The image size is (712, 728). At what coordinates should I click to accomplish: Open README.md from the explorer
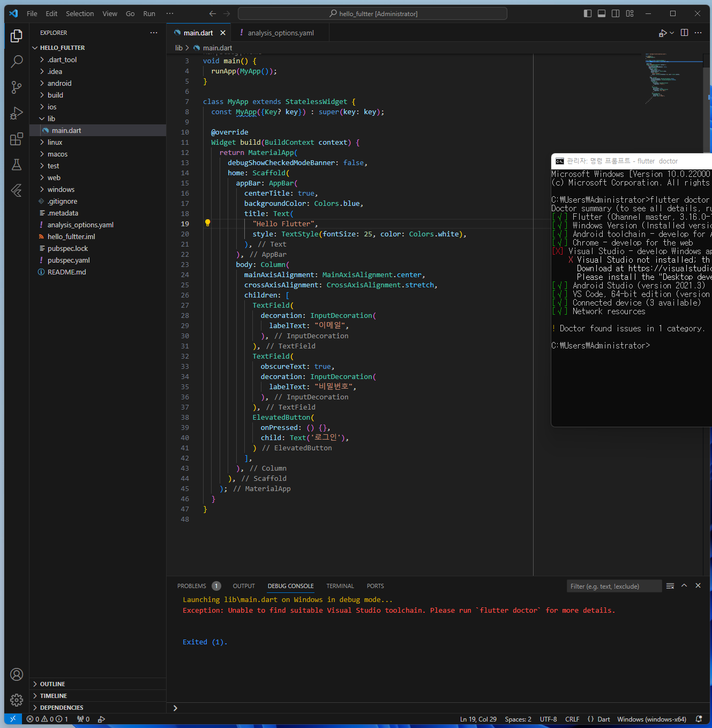tap(98, 272)
